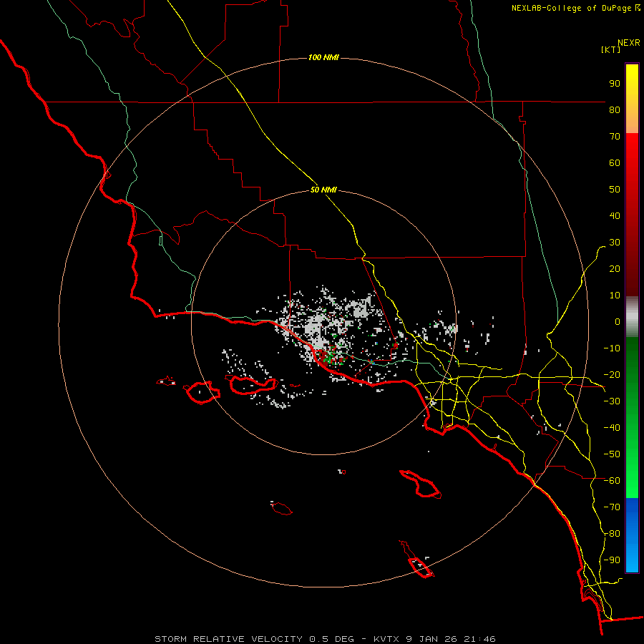Click the 100 NMI range ring label
644x644 pixels.
pyautogui.click(x=323, y=57)
